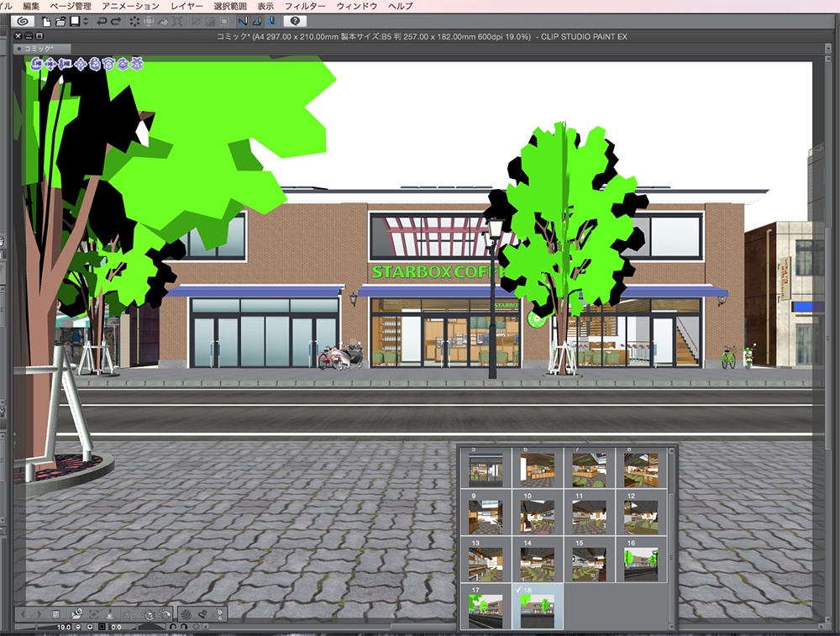Click the rotate left button
Image resolution: width=840 pixels, height=636 pixels.
pos(172,627)
